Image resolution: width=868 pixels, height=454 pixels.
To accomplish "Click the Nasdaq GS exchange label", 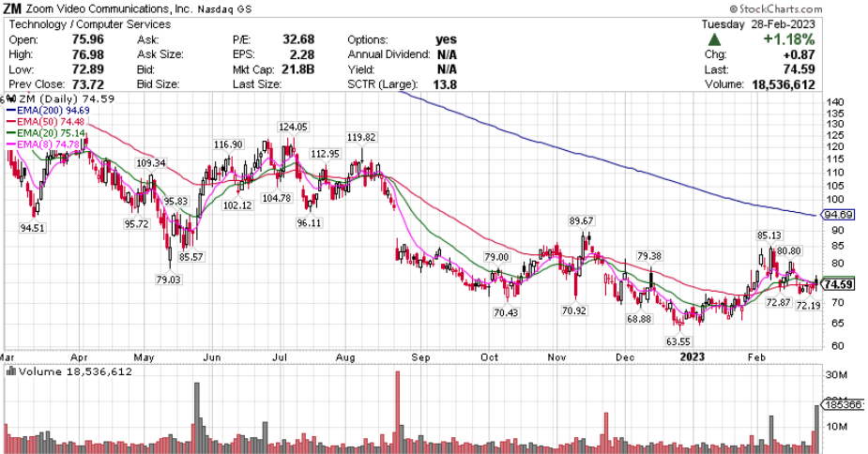I will point(225,9).
